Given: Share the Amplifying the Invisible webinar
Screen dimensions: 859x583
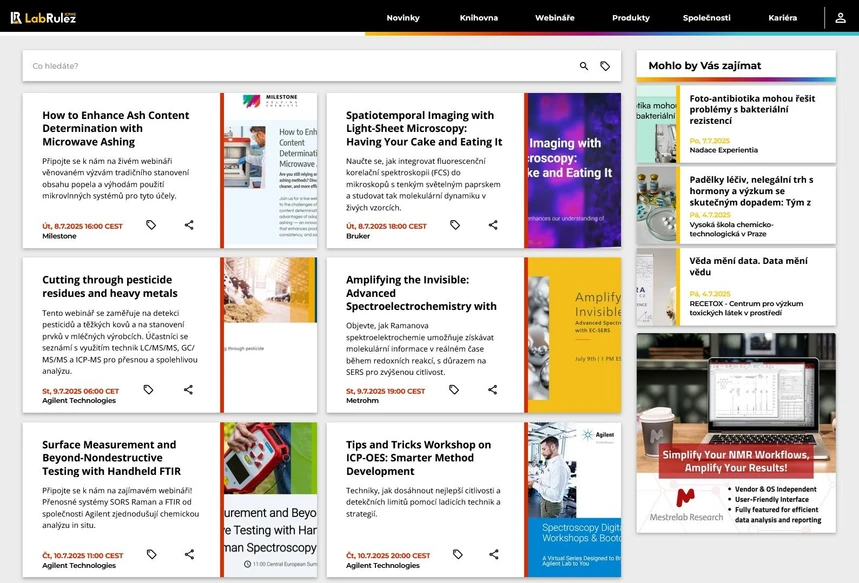Looking at the screenshot, I should click(x=493, y=390).
